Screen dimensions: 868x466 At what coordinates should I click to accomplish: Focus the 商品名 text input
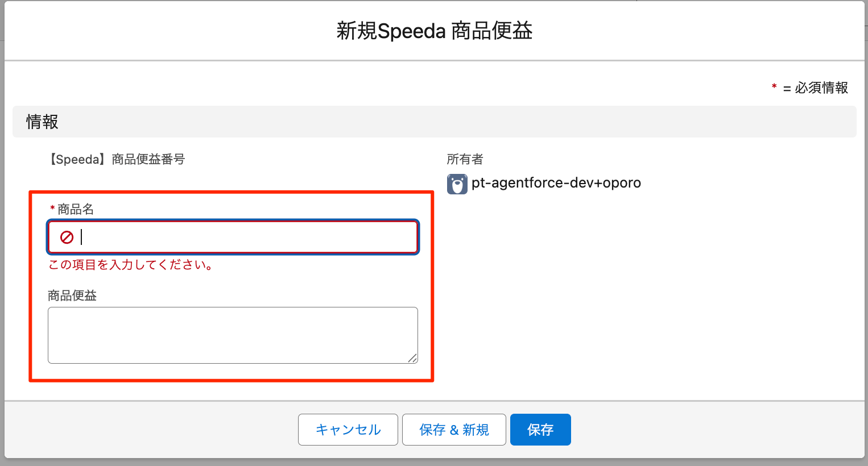245,237
